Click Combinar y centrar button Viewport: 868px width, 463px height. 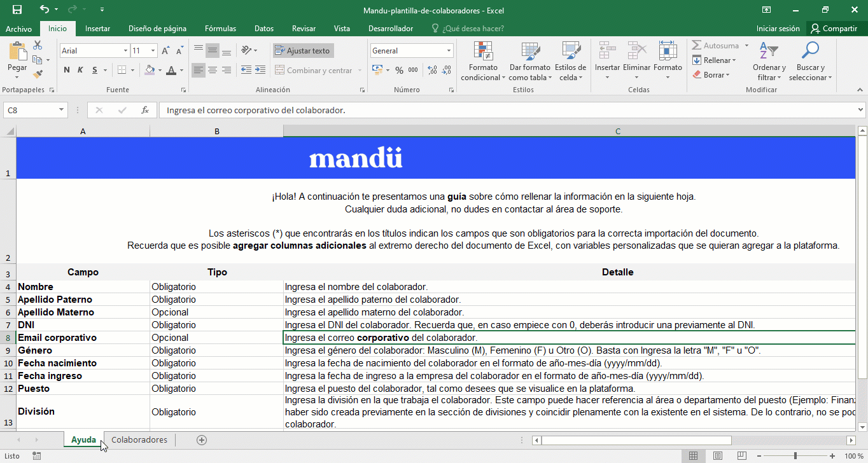[x=314, y=71]
